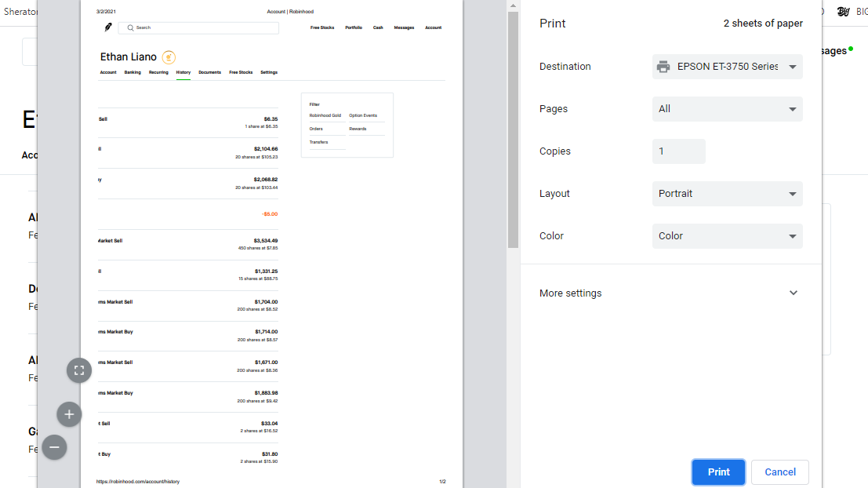The image size is (868, 488).
Task: Click the -$5.00 red amount
Action: pyautogui.click(x=270, y=214)
